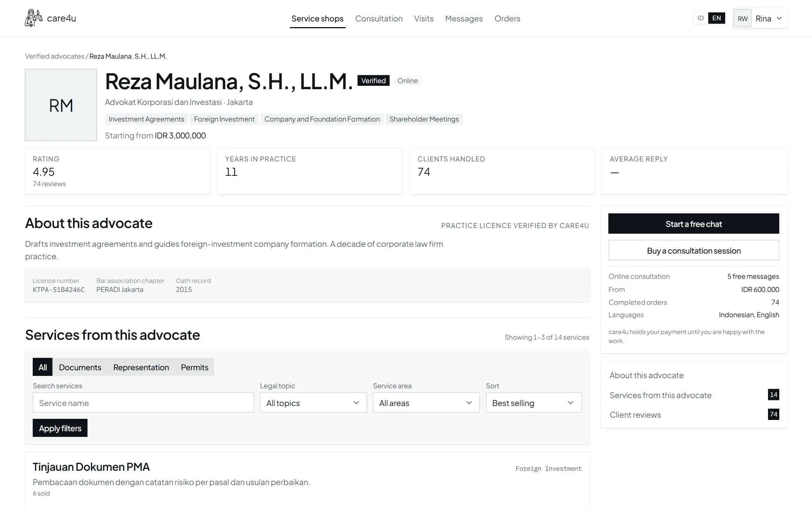Click the 74 reviews count badge
The image size is (812, 508).
773,414
